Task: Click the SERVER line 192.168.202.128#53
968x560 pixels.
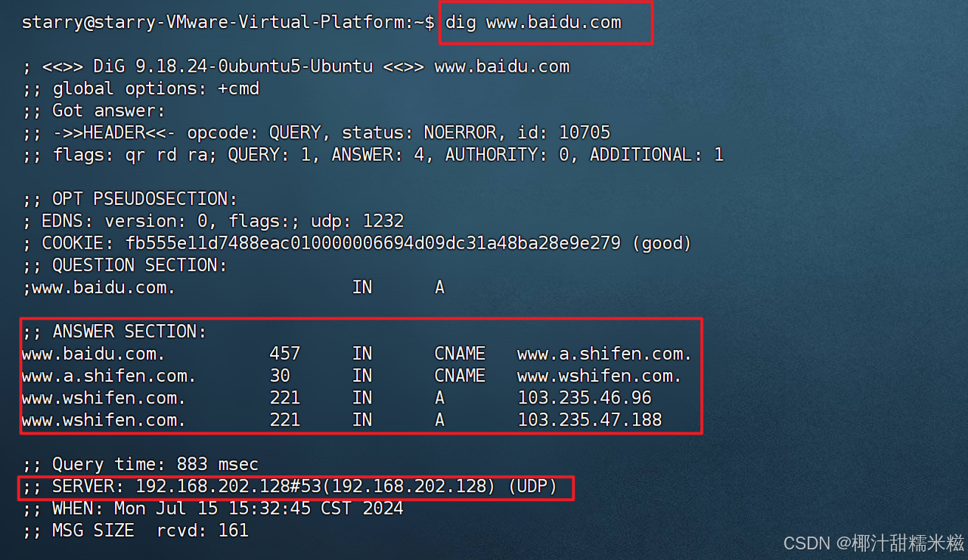Action: pos(290,487)
